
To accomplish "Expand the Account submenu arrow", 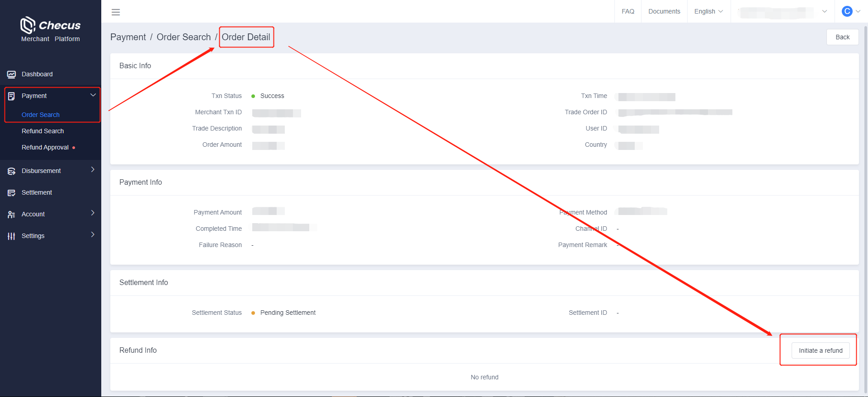I will click(x=93, y=213).
